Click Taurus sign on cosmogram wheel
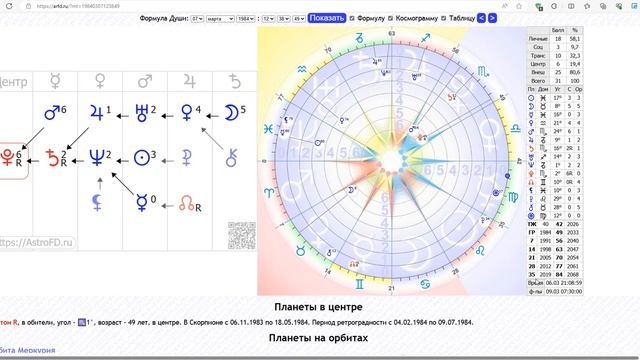Image resolution: width=640 pixels, height=360 pixels. 301,251
